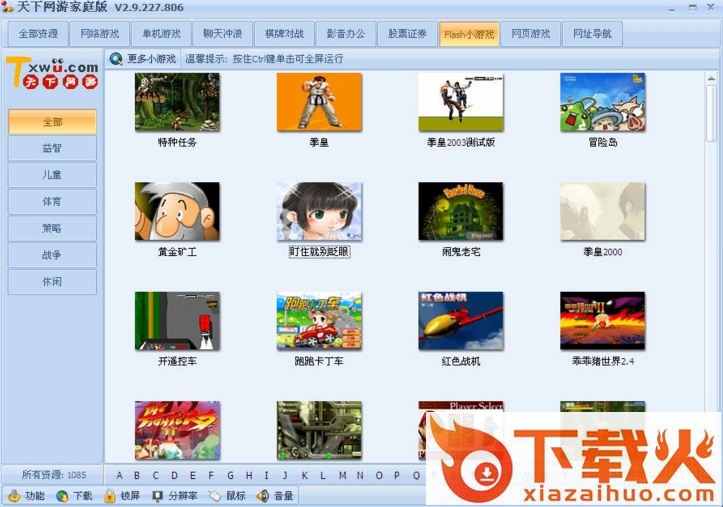Click the 更多小游戏 button
The image size is (723, 507).
143,59
